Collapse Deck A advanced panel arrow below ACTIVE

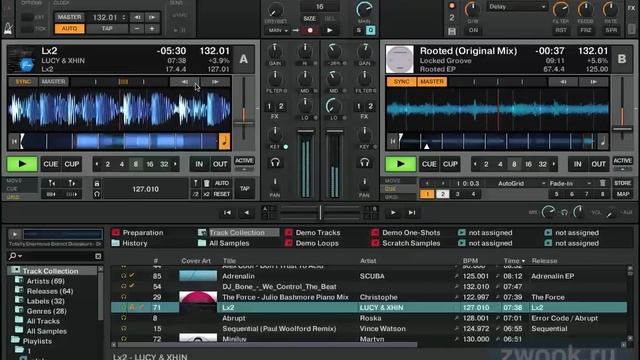[x=244, y=169]
